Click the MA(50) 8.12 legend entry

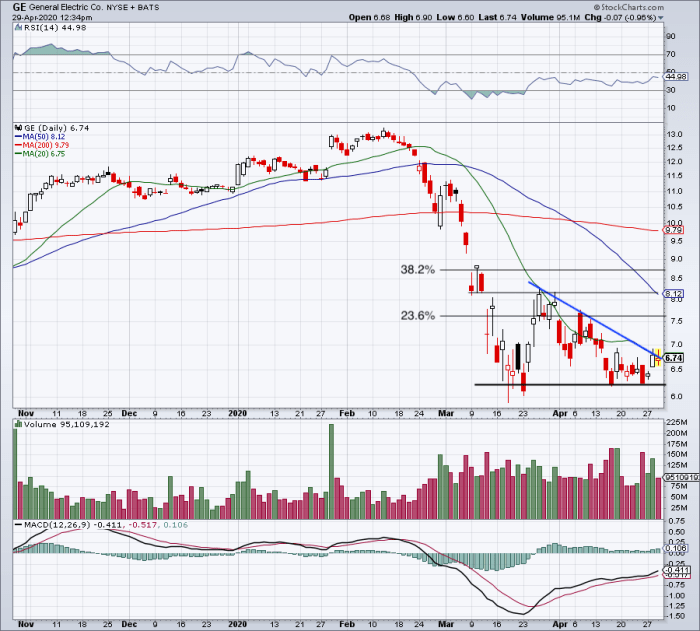pyautogui.click(x=40, y=137)
